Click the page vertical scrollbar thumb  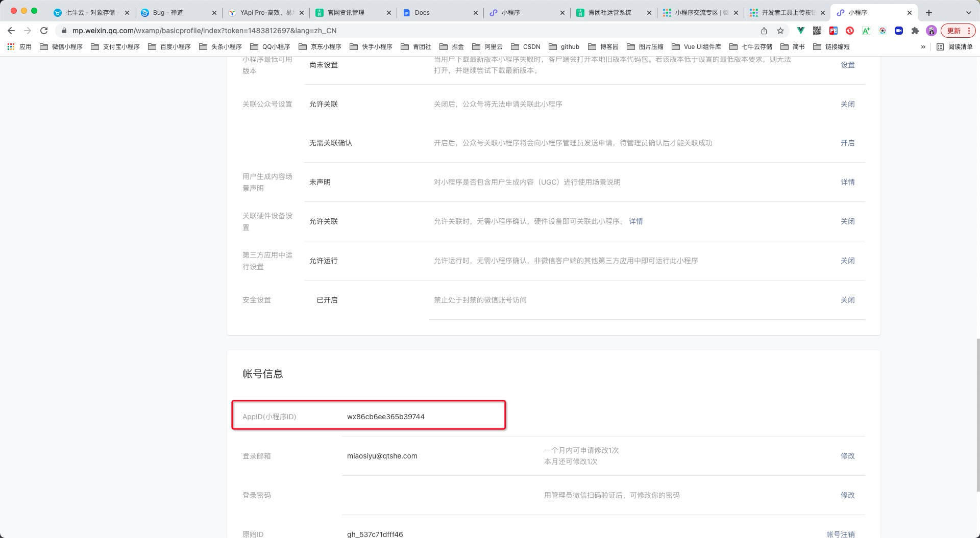click(x=978, y=415)
